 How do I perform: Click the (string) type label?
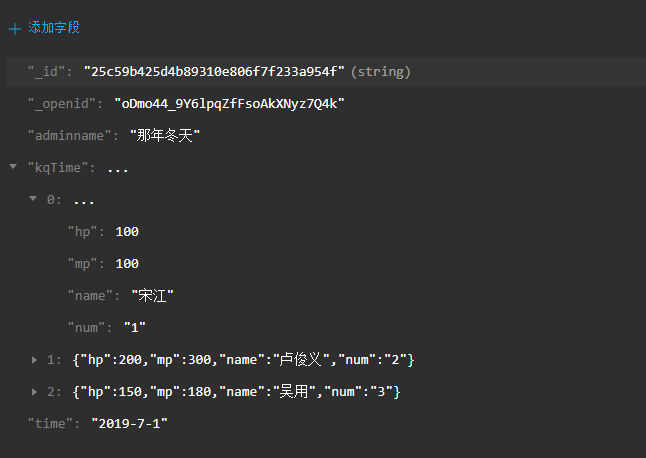(x=381, y=72)
